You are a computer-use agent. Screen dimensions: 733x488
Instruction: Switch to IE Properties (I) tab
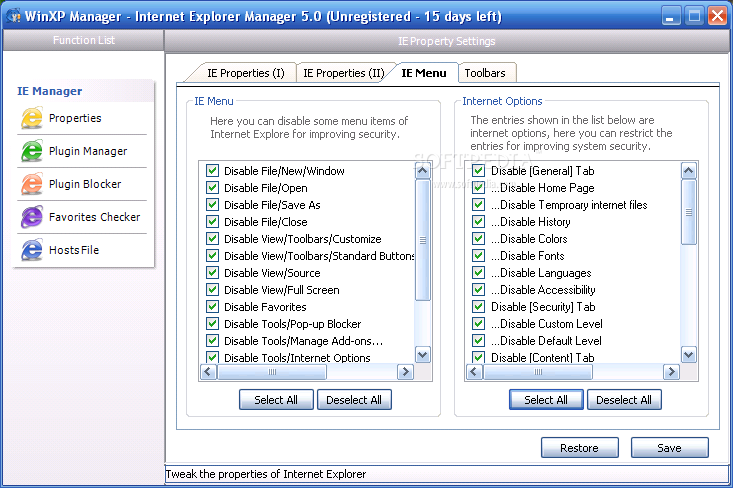click(x=245, y=73)
